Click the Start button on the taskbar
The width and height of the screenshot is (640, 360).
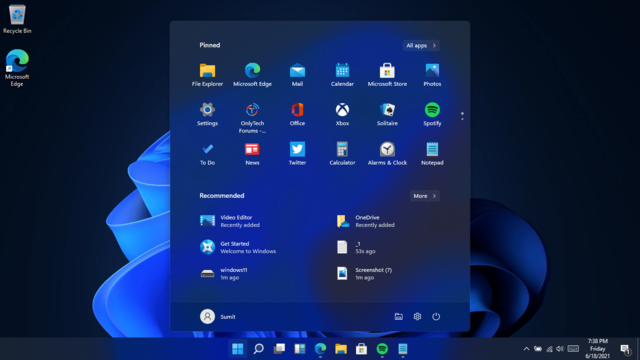tap(238, 349)
